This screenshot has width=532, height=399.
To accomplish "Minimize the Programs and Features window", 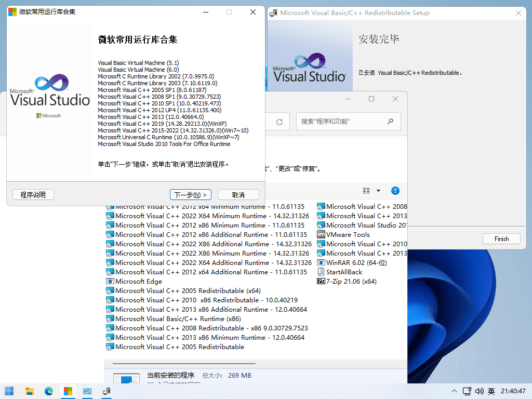I will pos(348,99).
